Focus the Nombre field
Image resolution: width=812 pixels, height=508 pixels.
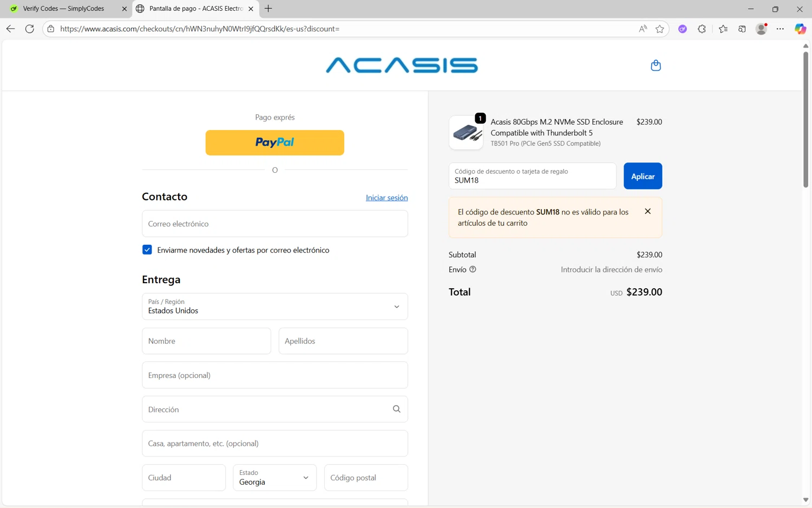(206, 341)
